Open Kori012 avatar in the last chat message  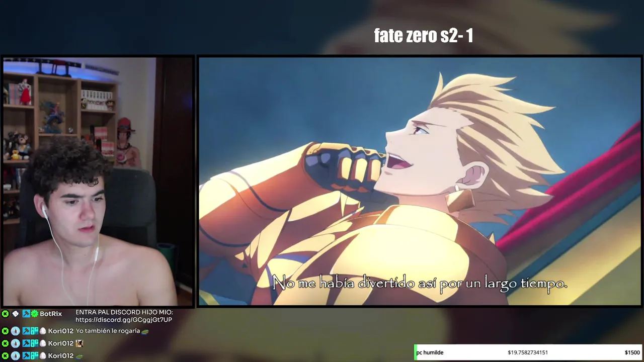tap(16, 356)
